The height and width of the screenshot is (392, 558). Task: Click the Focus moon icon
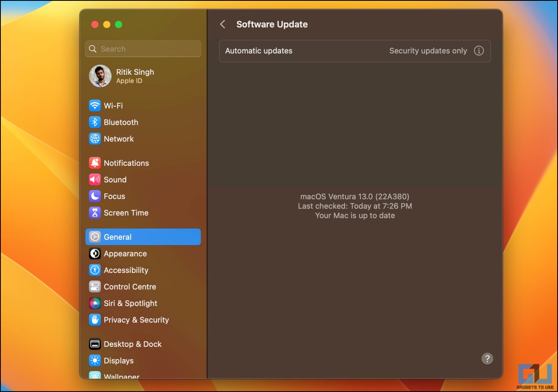95,196
